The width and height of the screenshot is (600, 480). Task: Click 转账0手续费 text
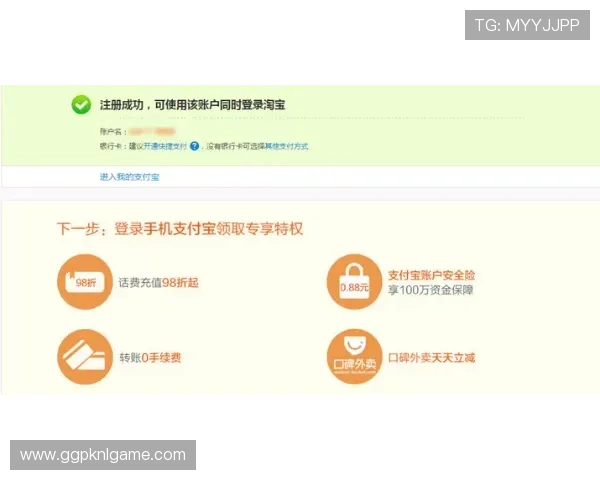150,358
